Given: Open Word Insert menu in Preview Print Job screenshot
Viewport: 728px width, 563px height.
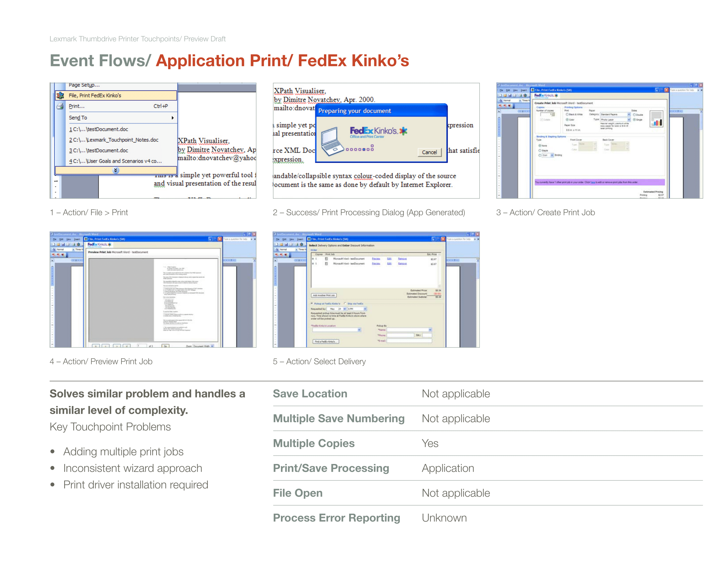Looking at the screenshot, I should pos(77,239).
